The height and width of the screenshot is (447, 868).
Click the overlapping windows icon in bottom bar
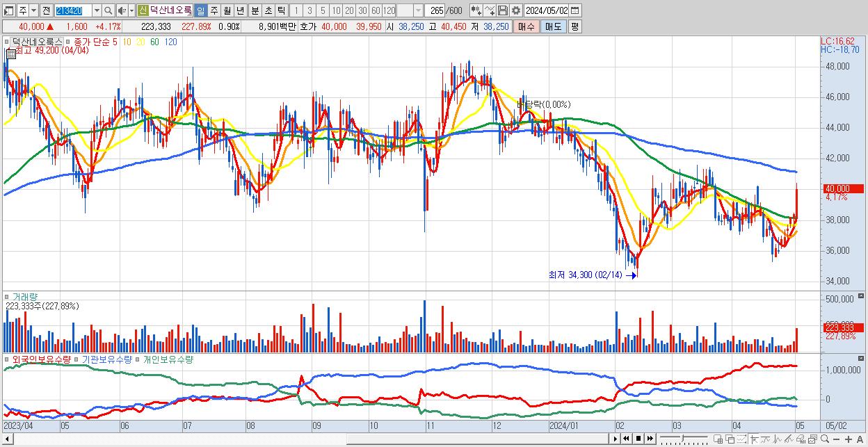coord(730,439)
